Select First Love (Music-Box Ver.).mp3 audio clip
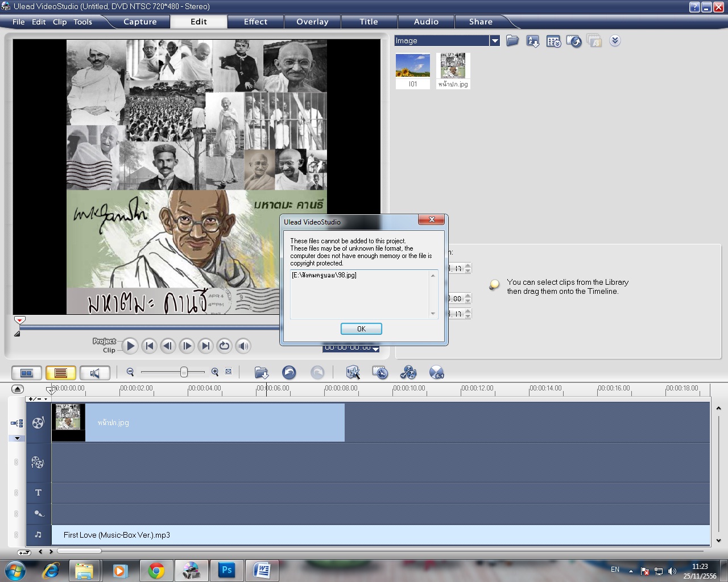Screen dimensions: 728x582 coord(380,535)
